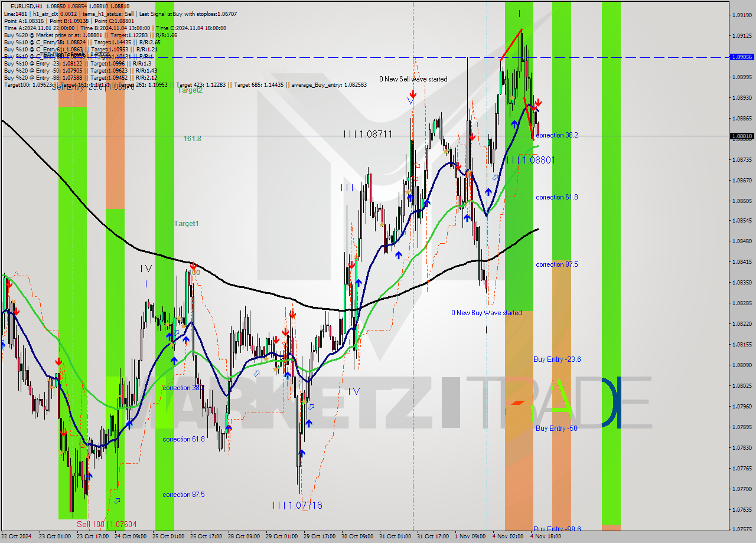Image resolution: width=756 pixels, height=543 pixels.
Task: Select the '0 New Sell wave started' label
Action: 413,79
